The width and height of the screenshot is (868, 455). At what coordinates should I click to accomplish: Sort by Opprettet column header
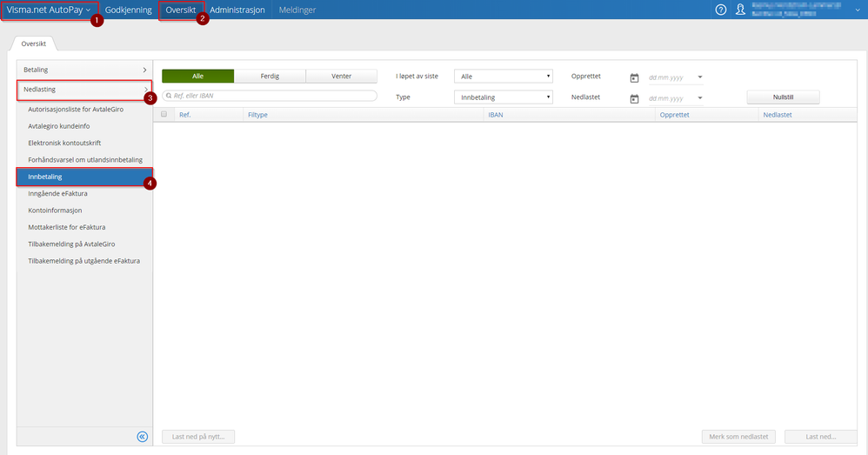(674, 115)
